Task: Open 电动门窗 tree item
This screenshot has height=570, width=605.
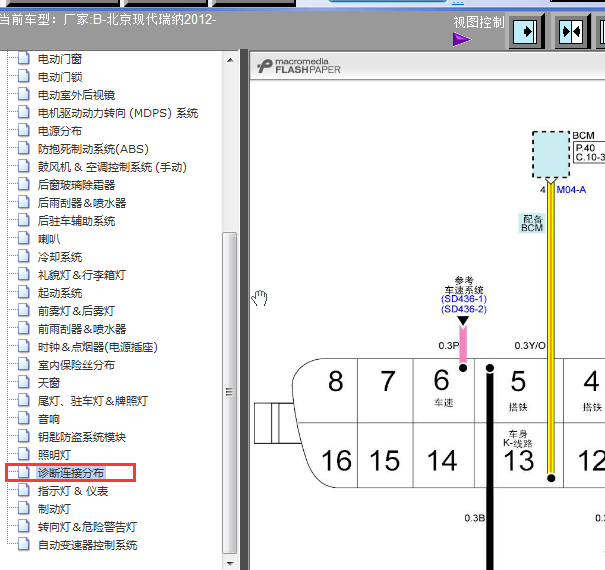Action: (x=60, y=59)
